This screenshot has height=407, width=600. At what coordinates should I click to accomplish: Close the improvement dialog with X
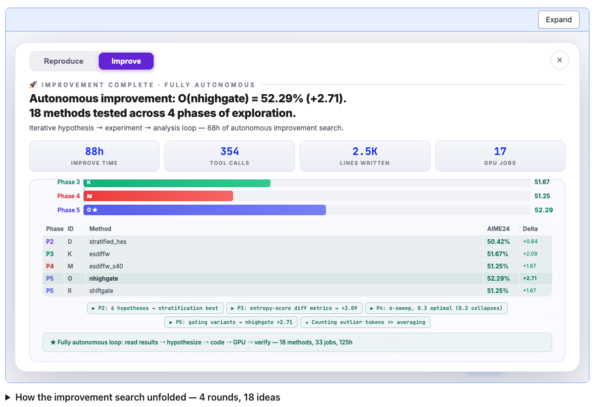(559, 60)
